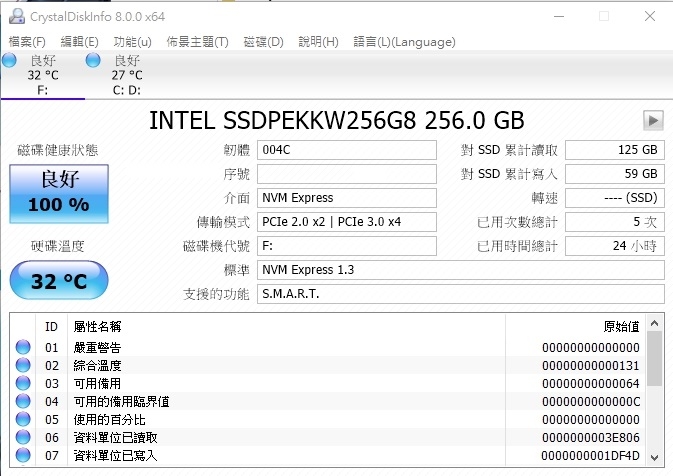The width and height of the screenshot is (673, 476).
Task: Click total host writes value 59 GB
Action: (x=615, y=174)
